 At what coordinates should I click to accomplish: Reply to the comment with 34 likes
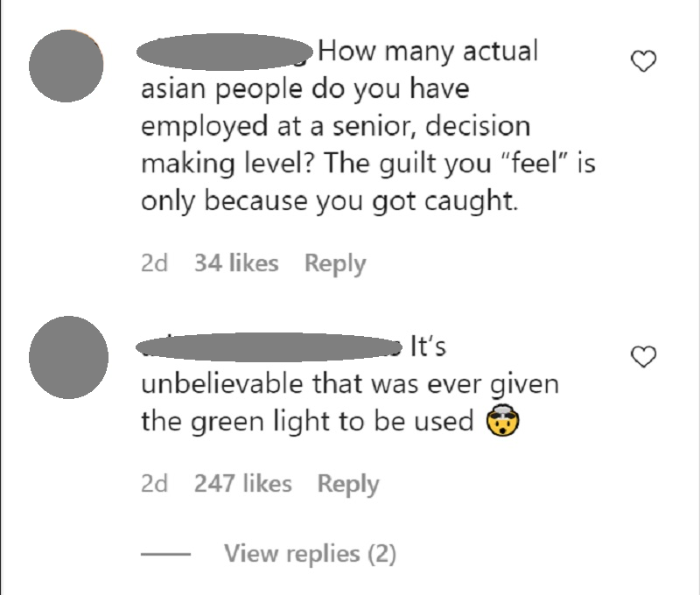[335, 263]
